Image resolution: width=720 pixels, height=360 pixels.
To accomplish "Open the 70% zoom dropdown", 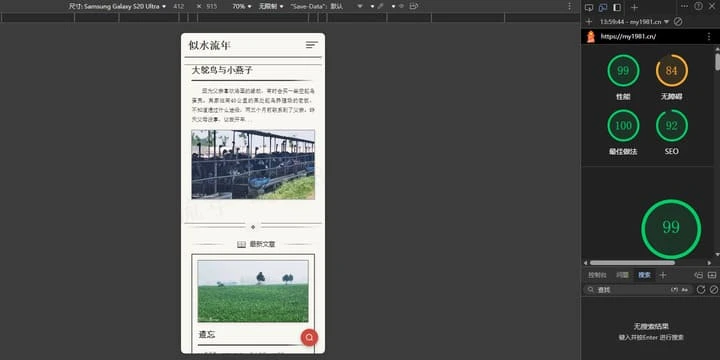I will coord(242,6).
